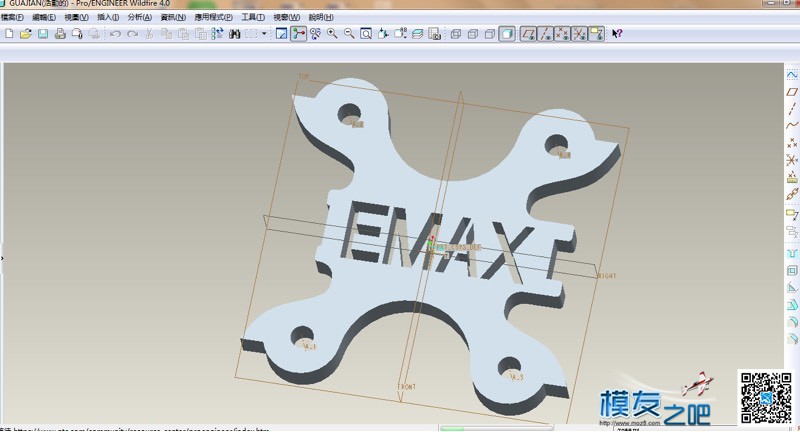
Task: Toggle coordinate systems visibility
Action: coord(579,34)
